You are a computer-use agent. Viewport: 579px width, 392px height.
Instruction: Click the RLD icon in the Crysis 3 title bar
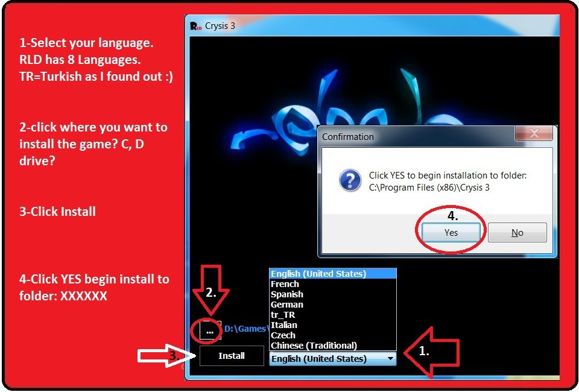click(x=195, y=26)
